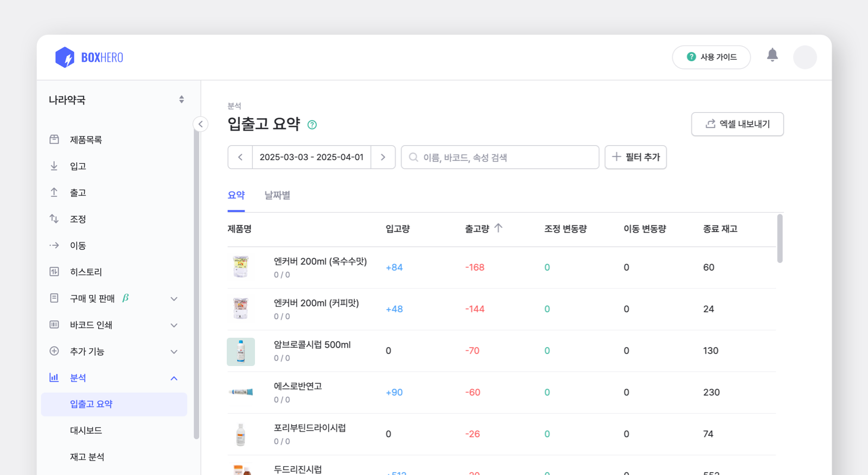Click the 출고 upload arrow icon
This screenshot has width=868, height=475.
click(x=54, y=192)
